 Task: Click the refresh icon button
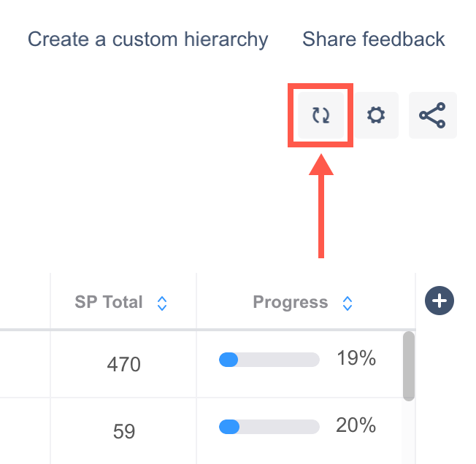(321, 115)
